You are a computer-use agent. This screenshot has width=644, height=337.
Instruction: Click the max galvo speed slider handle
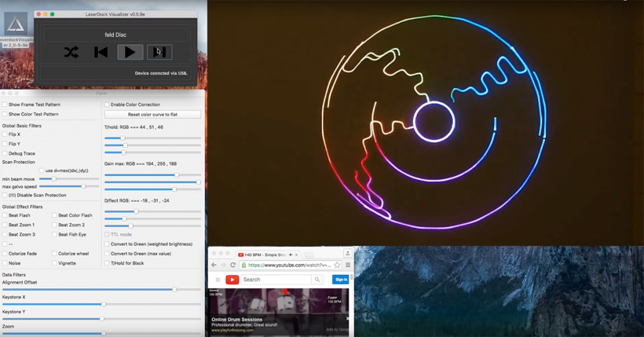click(83, 187)
